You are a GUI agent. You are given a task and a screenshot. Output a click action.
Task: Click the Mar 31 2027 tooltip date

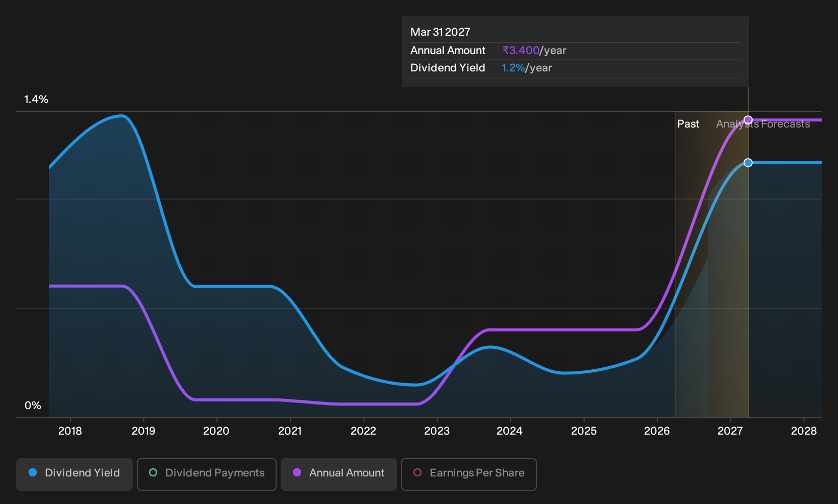(x=440, y=32)
